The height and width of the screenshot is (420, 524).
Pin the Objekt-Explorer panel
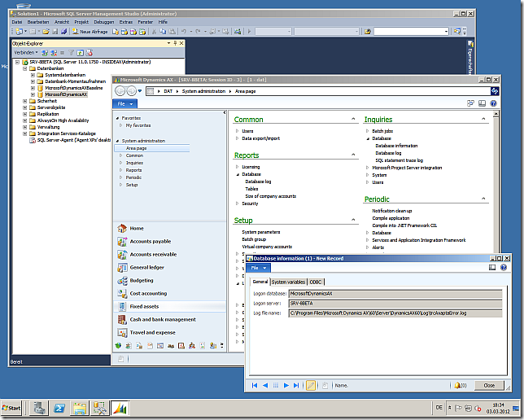tap(175, 43)
